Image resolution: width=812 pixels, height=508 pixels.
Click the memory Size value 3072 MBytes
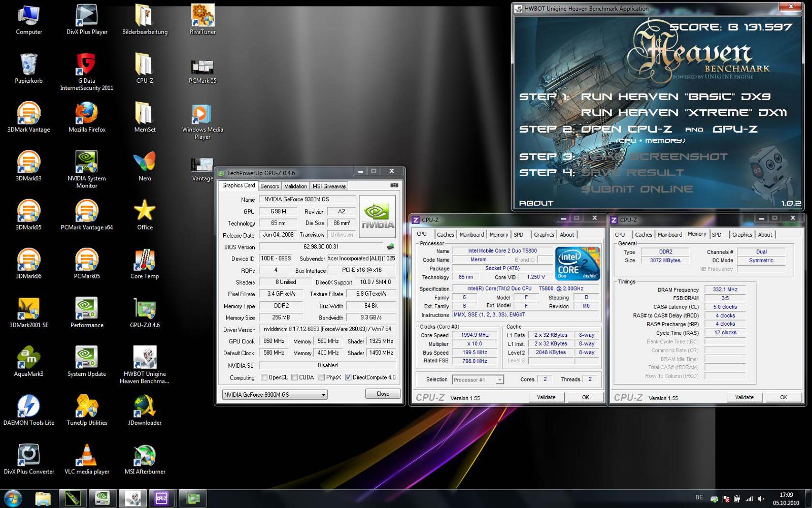click(665, 261)
